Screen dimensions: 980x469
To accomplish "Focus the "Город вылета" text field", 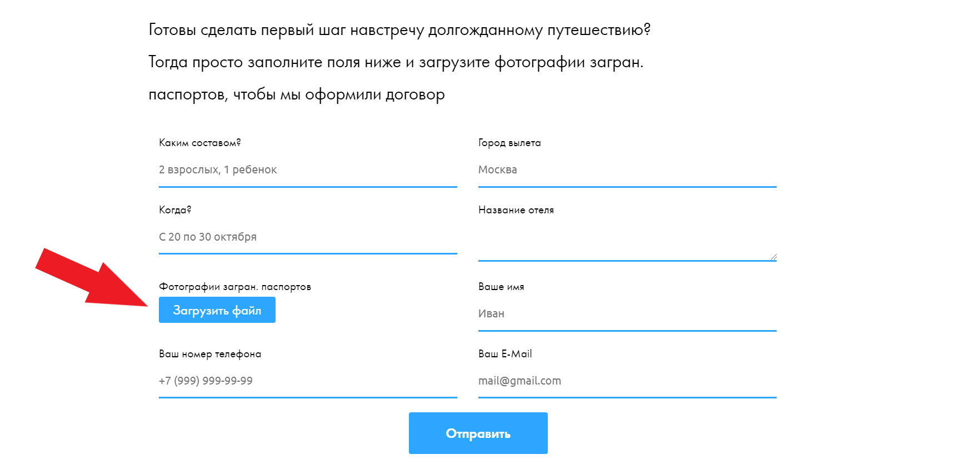I will point(627,170).
